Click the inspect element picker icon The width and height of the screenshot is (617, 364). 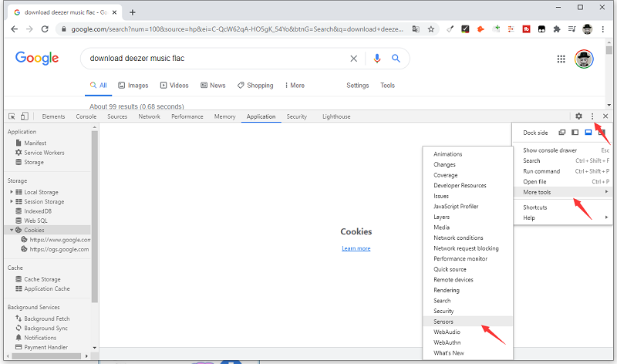pos(12,116)
